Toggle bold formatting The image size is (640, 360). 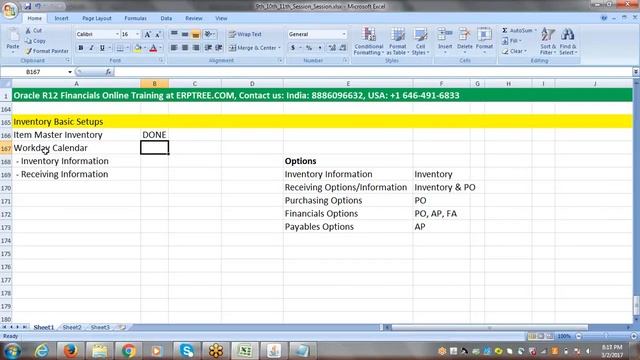click(x=81, y=48)
